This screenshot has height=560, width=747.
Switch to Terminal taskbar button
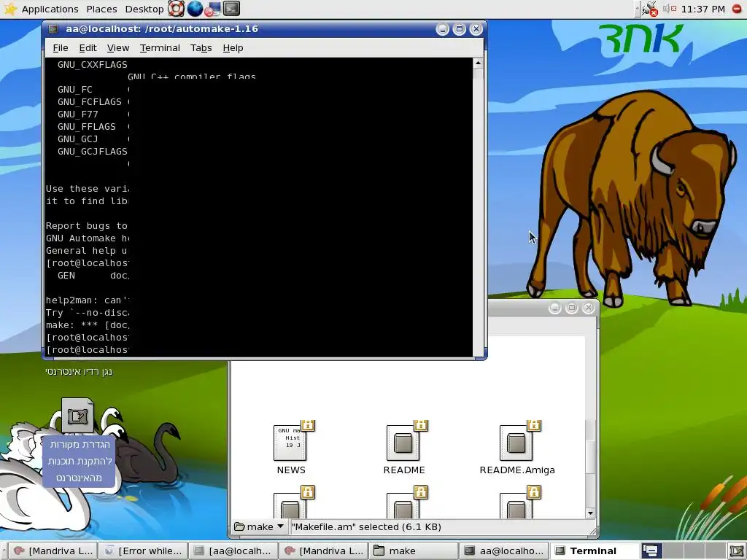[594, 551]
